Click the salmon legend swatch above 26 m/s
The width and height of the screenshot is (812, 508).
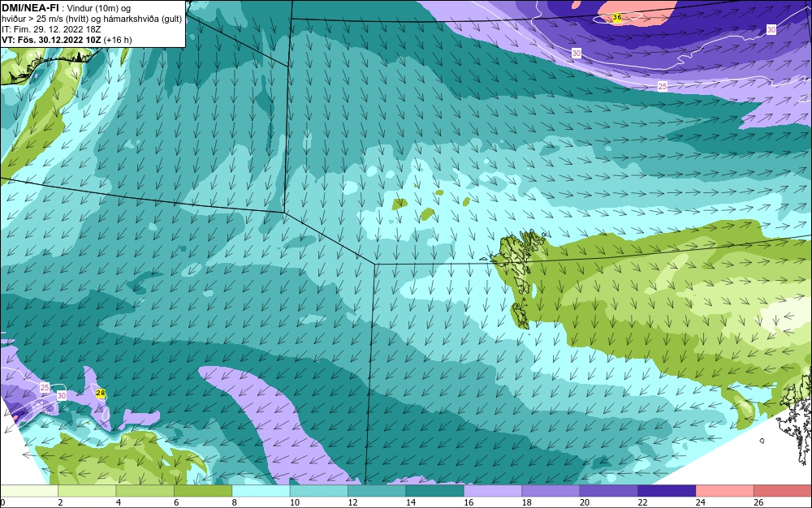pos(783,491)
